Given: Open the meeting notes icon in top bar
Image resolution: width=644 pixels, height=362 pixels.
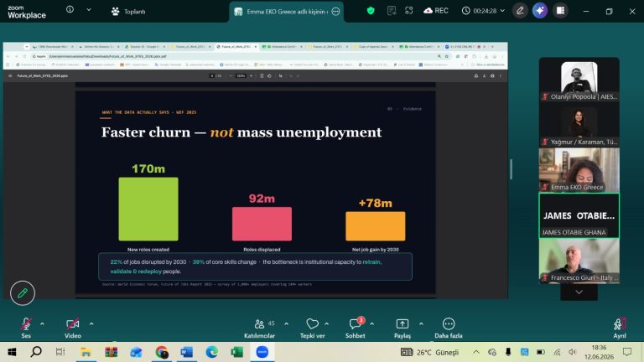Looking at the screenshot, I should (392, 11).
